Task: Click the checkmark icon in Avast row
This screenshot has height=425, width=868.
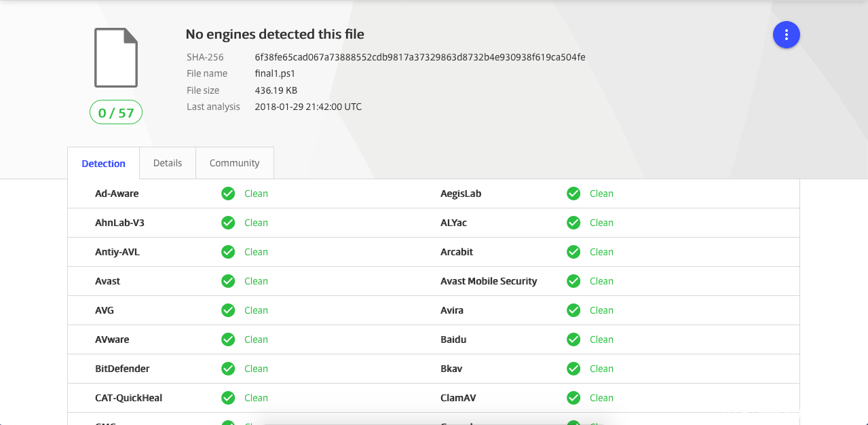Action: (228, 281)
